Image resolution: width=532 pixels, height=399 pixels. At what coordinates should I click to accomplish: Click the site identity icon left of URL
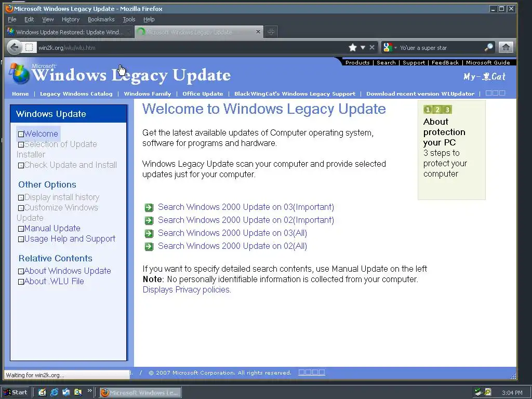29,47
